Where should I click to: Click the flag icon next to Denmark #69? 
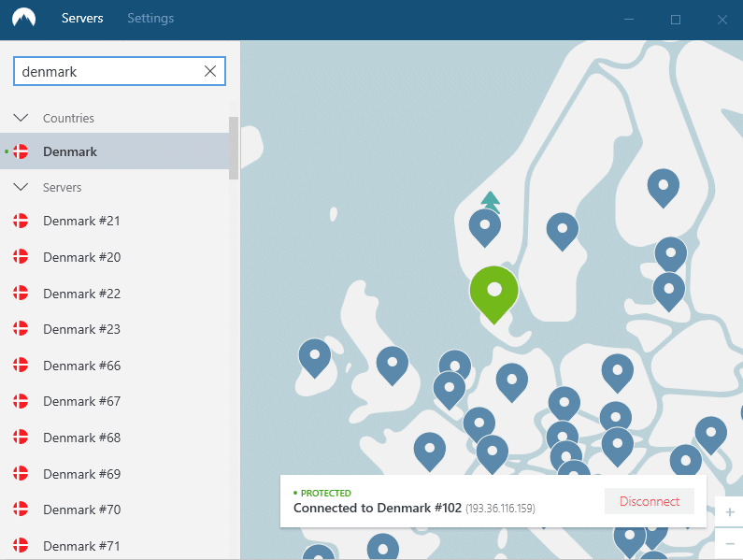[21, 473]
